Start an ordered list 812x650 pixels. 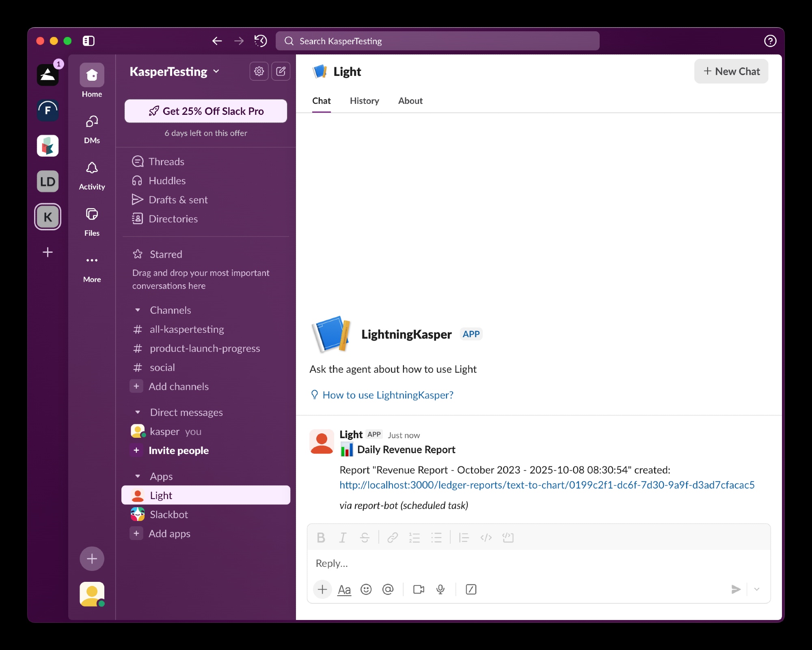point(415,538)
